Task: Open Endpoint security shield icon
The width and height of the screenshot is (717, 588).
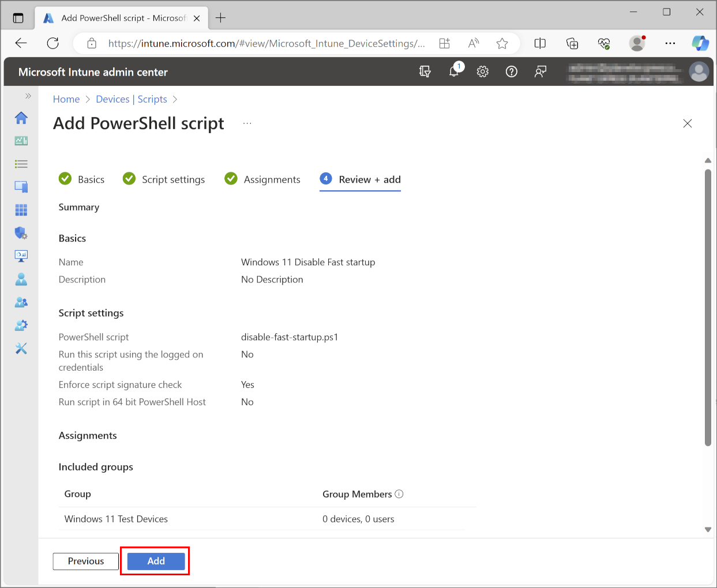Action: [x=21, y=233]
